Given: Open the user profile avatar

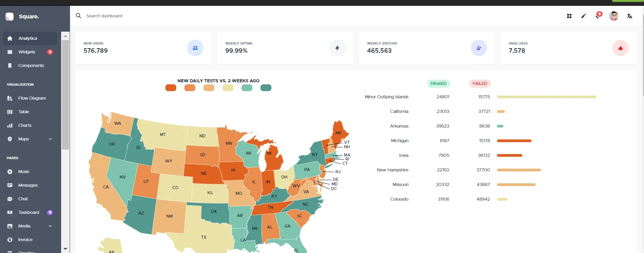Looking at the screenshot, I should (x=613, y=16).
